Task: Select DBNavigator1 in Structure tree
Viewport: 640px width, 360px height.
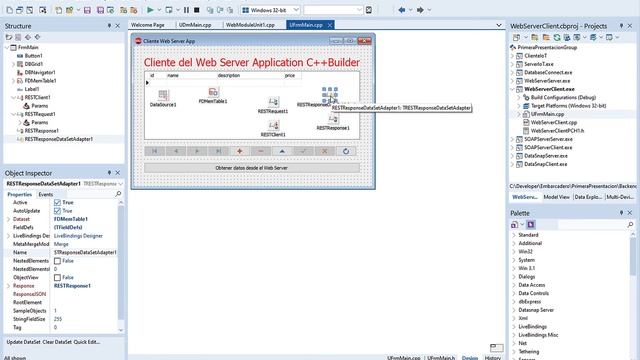Action: click(x=40, y=72)
